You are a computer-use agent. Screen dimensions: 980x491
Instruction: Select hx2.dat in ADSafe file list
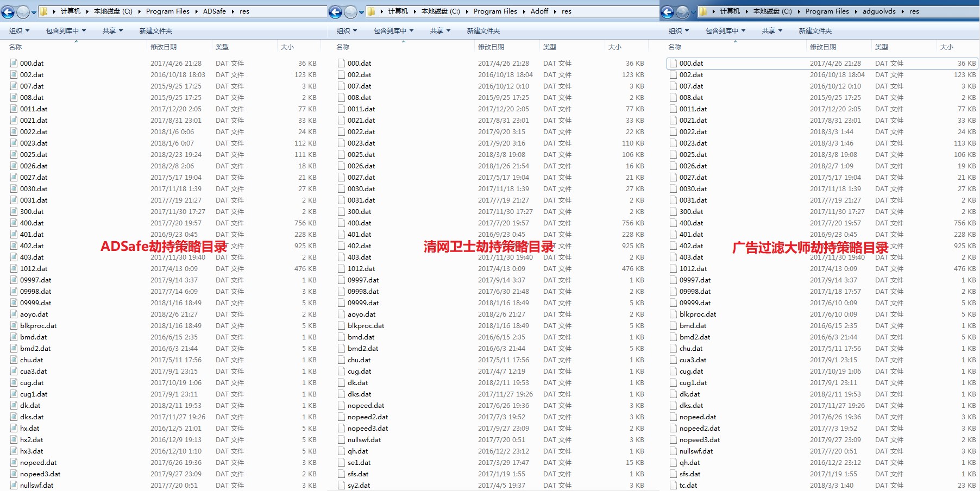(32, 440)
